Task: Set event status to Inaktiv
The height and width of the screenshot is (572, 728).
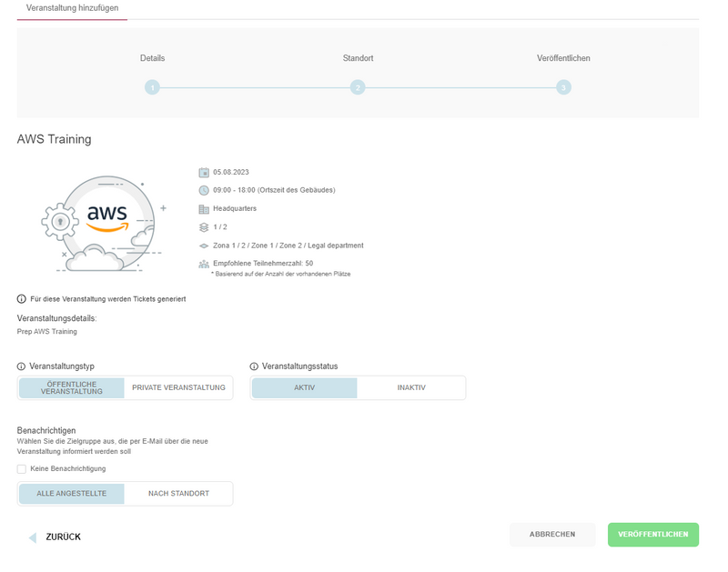Action: pos(411,387)
